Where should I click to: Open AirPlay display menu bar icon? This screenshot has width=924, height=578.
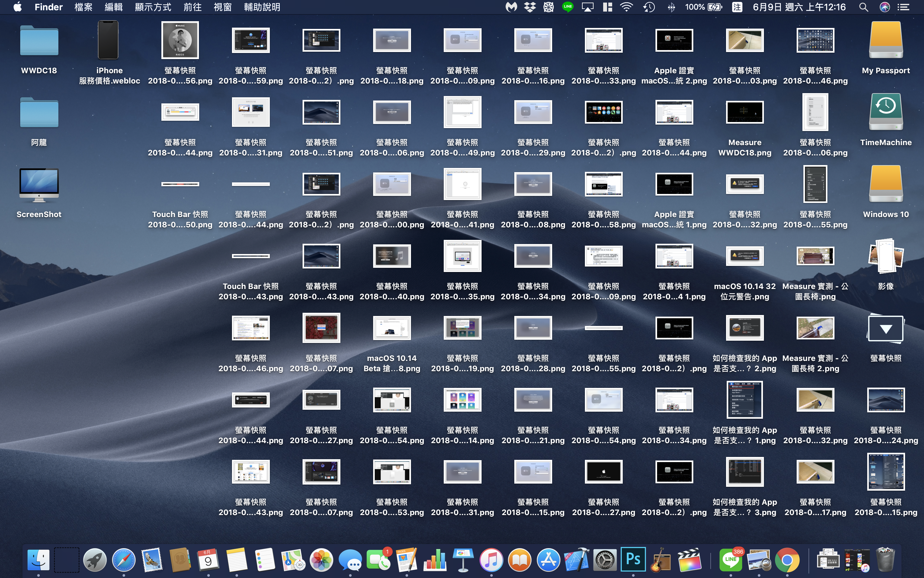[x=588, y=7]
